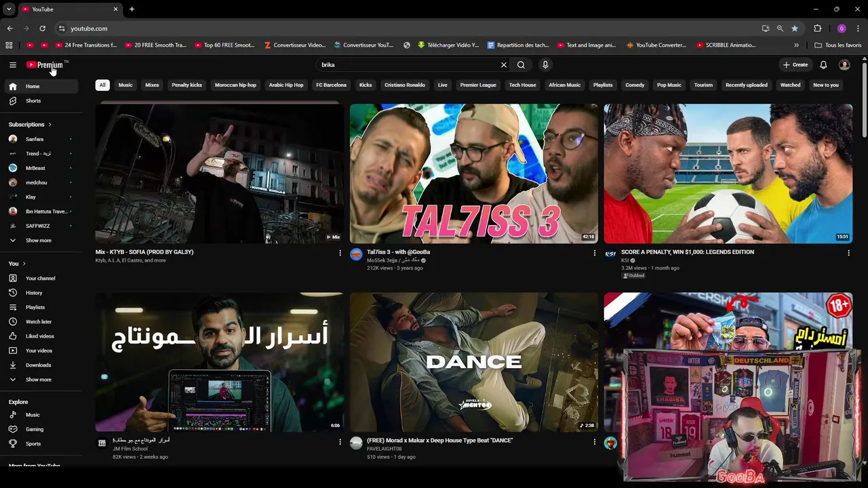The image size is (868, 488).
Task: Select the Music filter chip
Action: [125, 85]
